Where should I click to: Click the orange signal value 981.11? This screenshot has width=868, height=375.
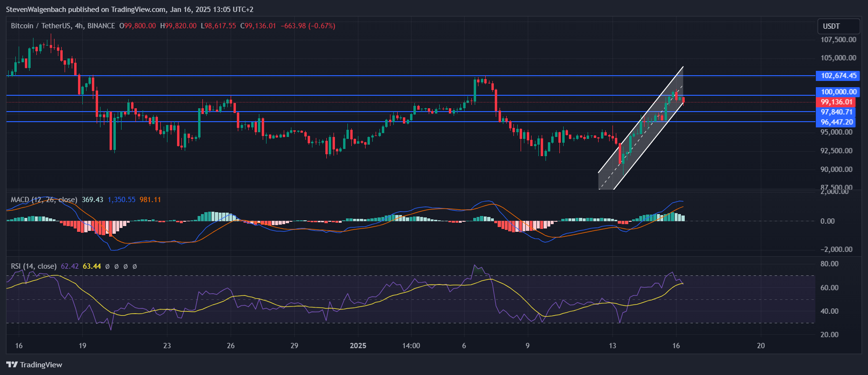(150, 200)
